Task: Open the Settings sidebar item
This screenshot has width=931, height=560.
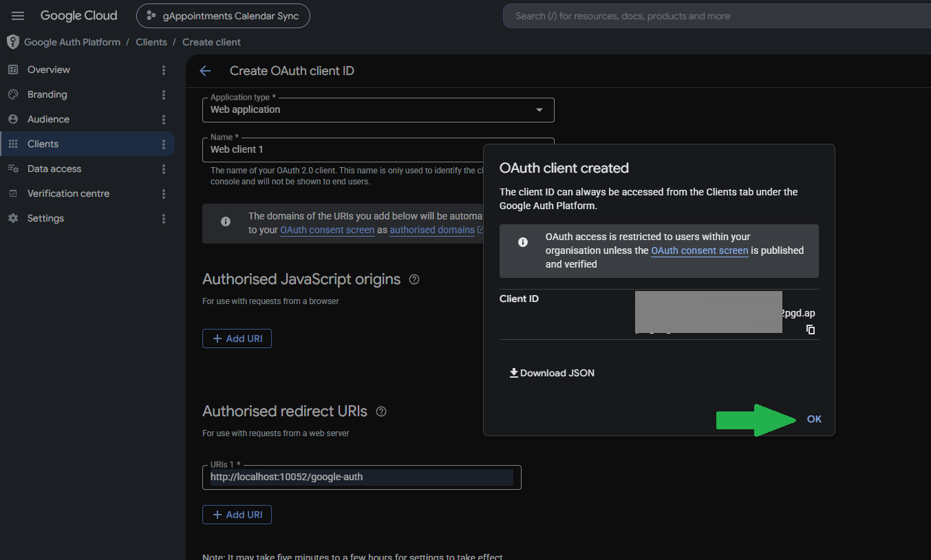Action: [x=45, y=218]
